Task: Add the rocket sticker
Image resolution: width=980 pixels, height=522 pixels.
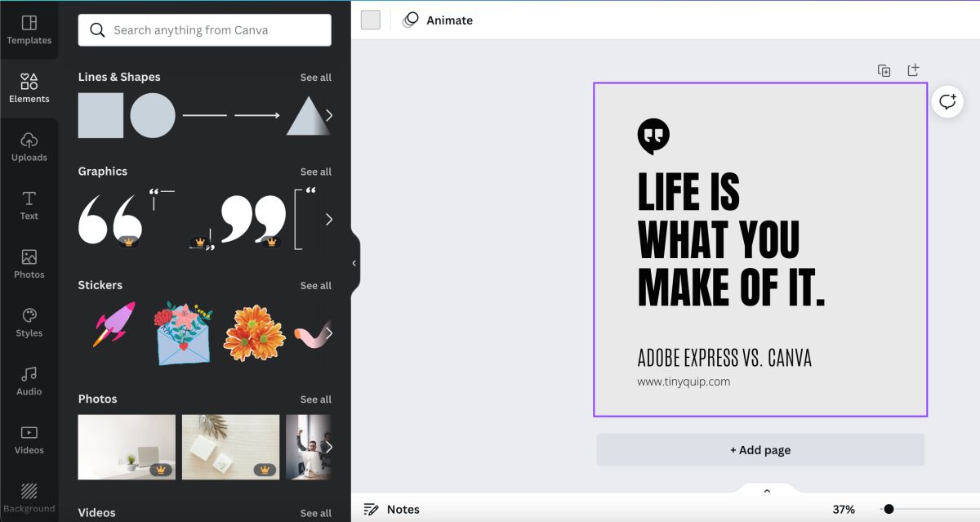Action: (x=114, y=324)
